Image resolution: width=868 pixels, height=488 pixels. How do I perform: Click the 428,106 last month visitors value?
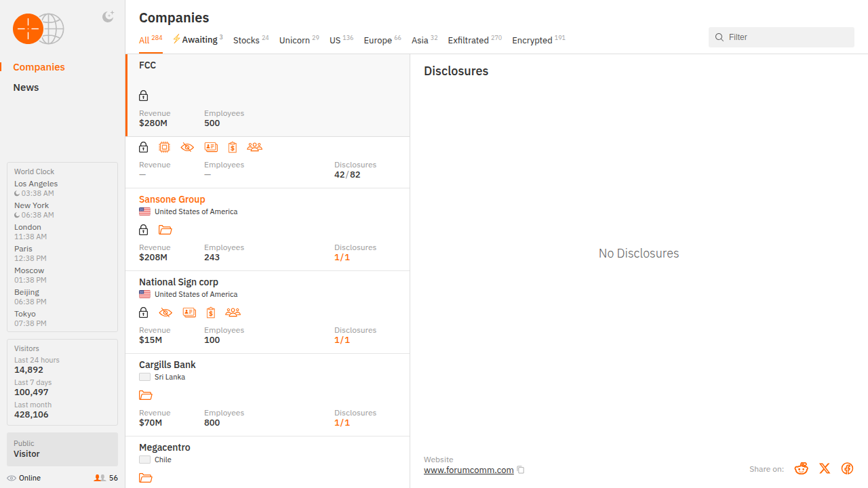31,414
